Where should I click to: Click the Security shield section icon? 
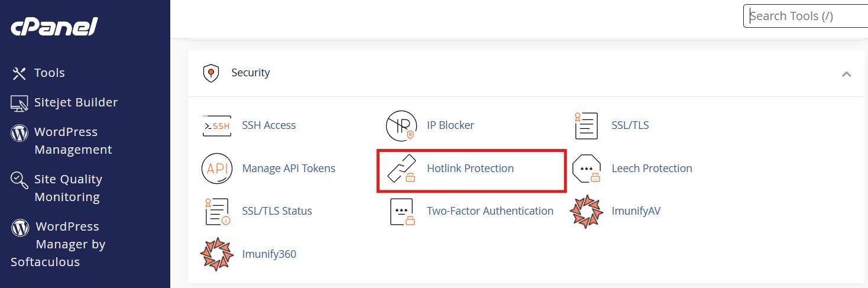(x=211, y=73)
